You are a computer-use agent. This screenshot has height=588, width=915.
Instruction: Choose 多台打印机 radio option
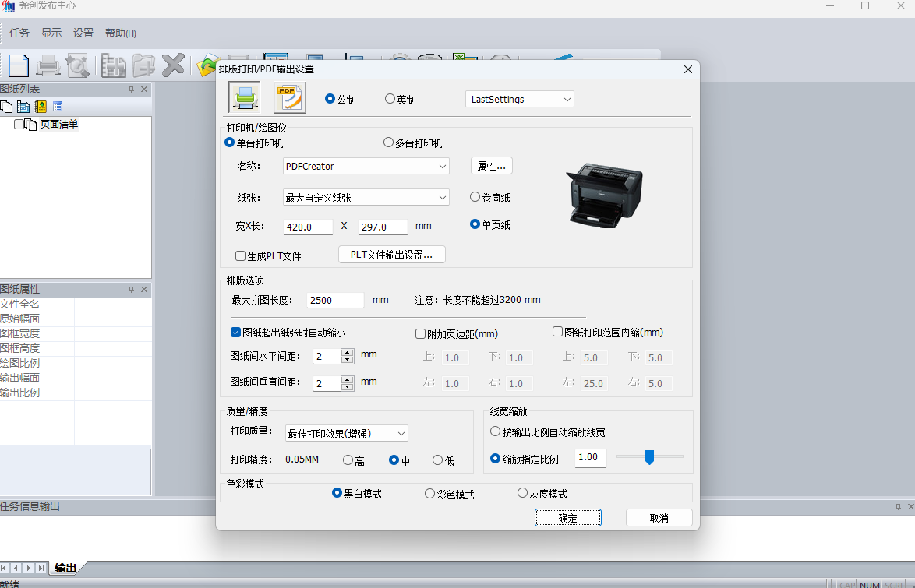pos(388,143)
